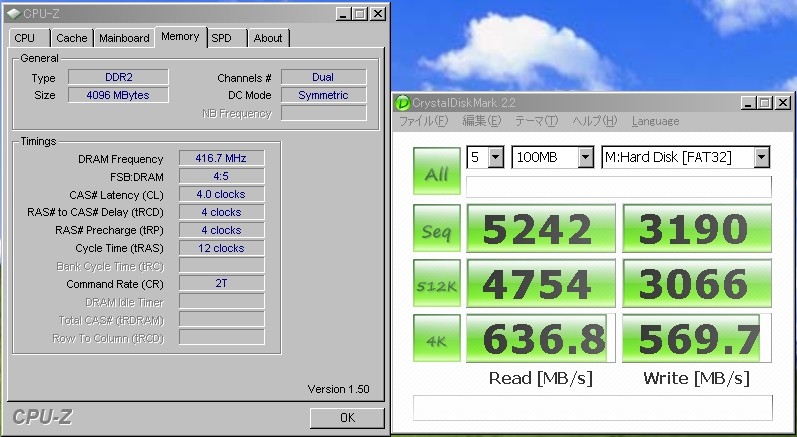
Task: Click the Seq write result 3190
Action: pyautogui.click(x=697, y=228)
